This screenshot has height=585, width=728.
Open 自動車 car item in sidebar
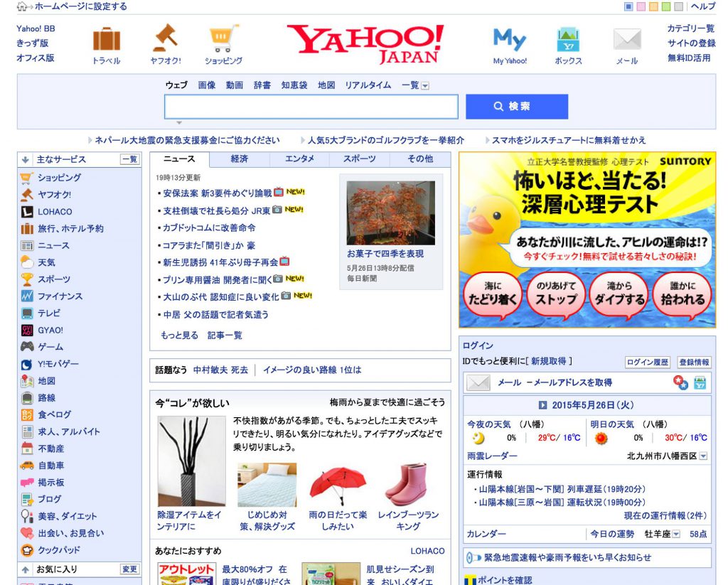(51, 465)
